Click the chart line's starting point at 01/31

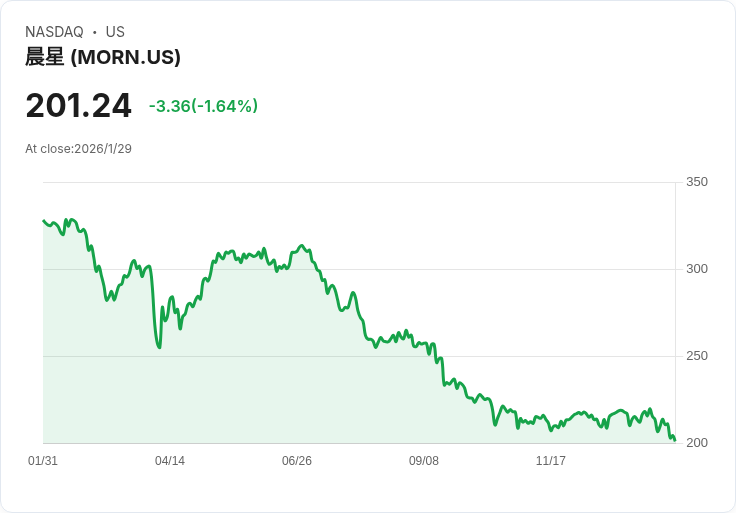pyautogui.click(x=44, y=221)
